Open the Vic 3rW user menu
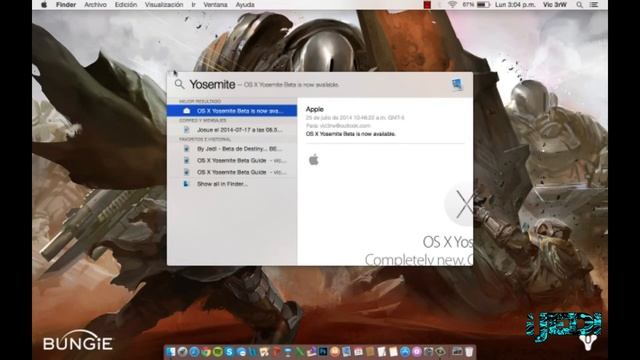The image size is (640, 360). pos(555,5)
